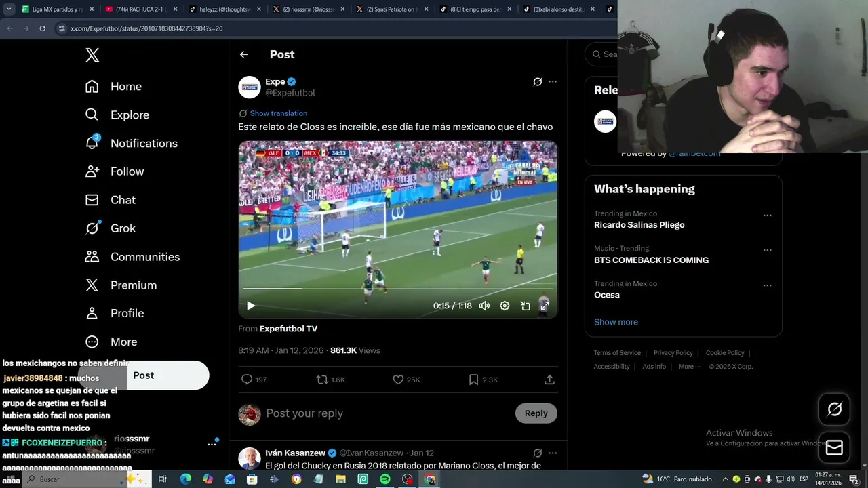This screenshot has height=488, width=868.
Task: Switch to PACHUCA 2-1 YouTube tab
Action: [140, 9]
